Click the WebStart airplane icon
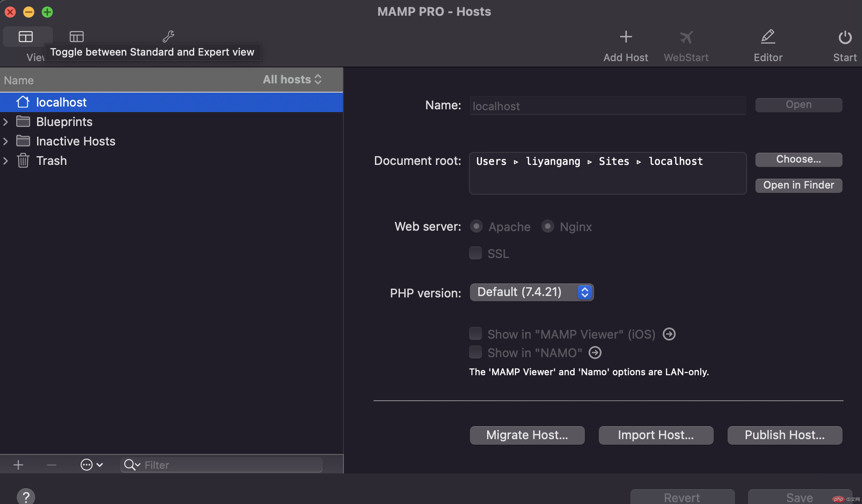862x504 pixels. 686,37
